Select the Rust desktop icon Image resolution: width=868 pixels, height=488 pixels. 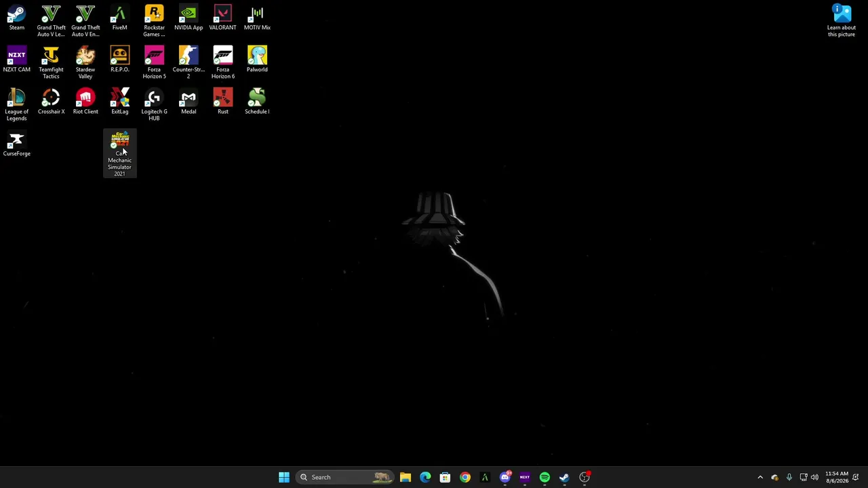(222, 102)
